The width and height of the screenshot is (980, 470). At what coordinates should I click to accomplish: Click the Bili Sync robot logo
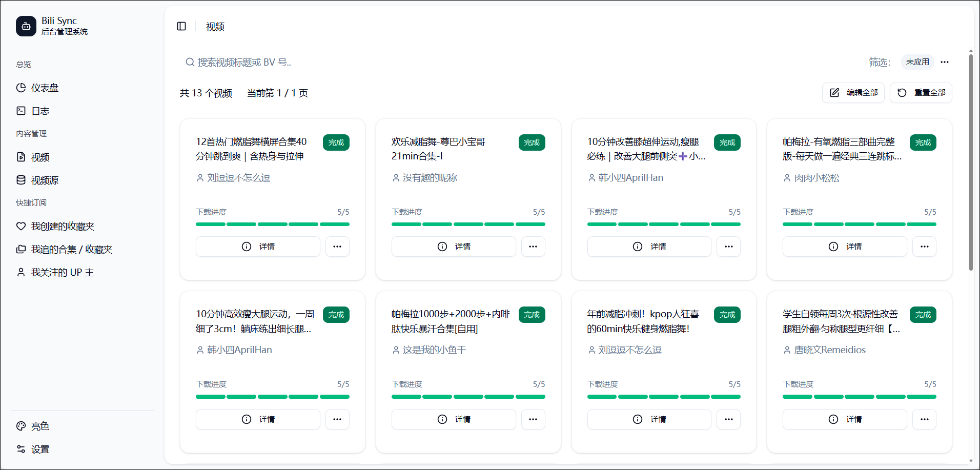tap(26, 26)
